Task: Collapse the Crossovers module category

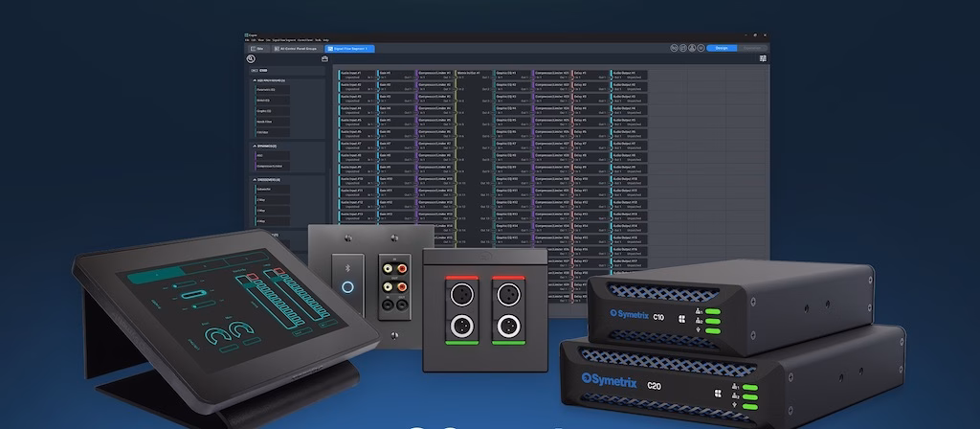Action: [x=253, y=180]
